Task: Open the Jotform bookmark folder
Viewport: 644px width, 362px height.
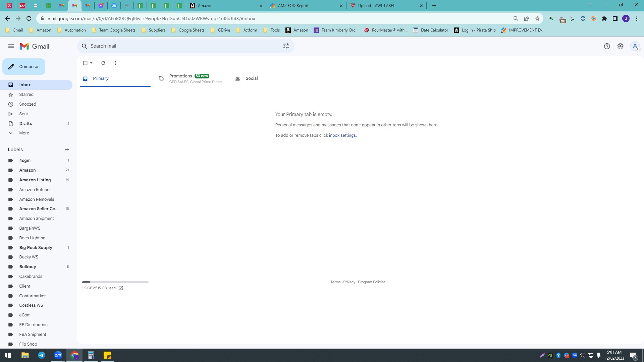Action: [x=247, y=30]
